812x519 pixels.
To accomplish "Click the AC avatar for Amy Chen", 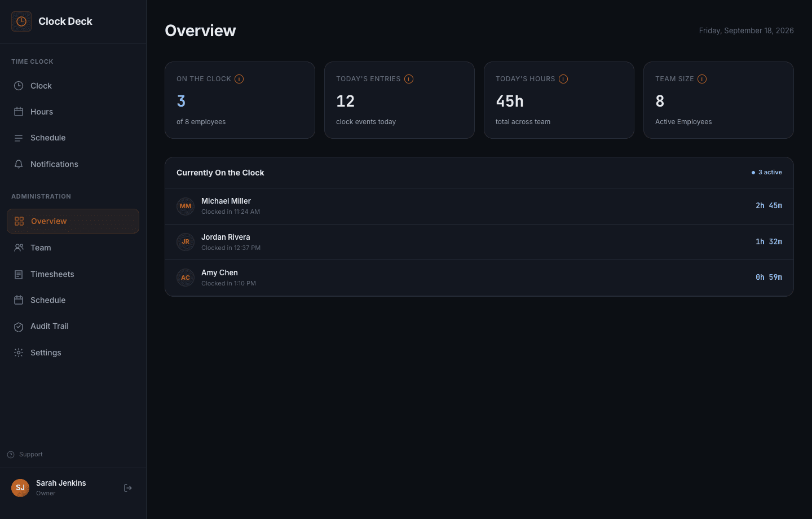I will tap(186, 278).
